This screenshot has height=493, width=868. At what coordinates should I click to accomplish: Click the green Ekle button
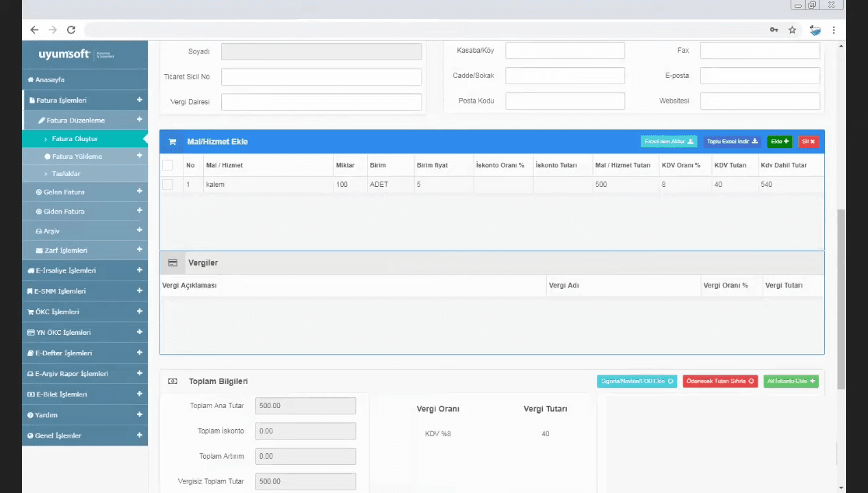click(x=780, y=142)
